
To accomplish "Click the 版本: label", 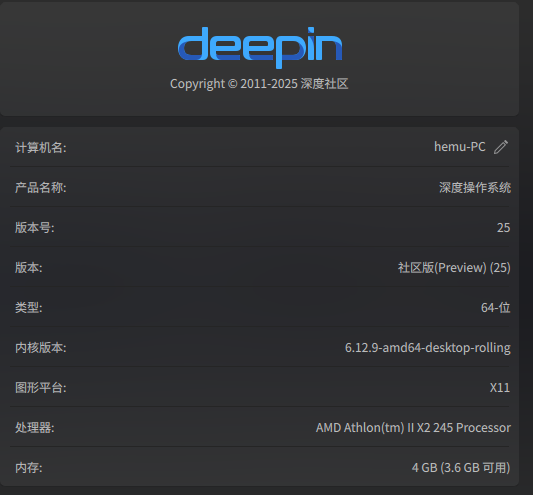I will [x=29, y=268].
